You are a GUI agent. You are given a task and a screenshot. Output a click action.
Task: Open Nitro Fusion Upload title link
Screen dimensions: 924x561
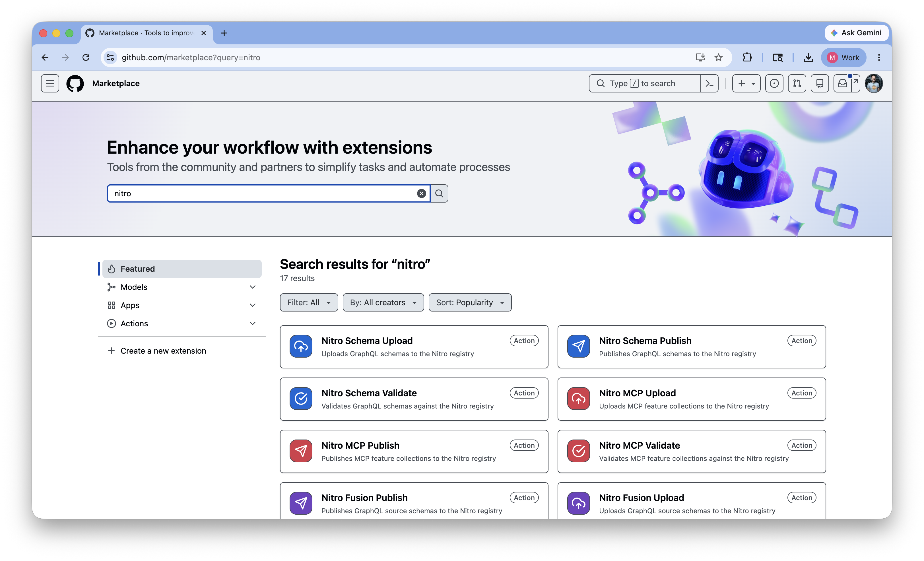pyautogui.click(x=641, y=498)
